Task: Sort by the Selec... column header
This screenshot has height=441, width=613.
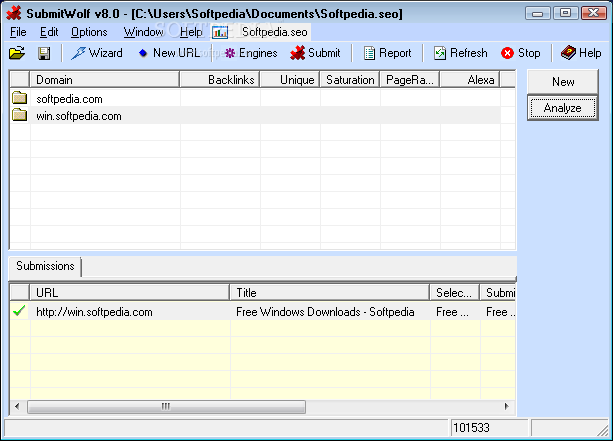Action: coord(455,293)
